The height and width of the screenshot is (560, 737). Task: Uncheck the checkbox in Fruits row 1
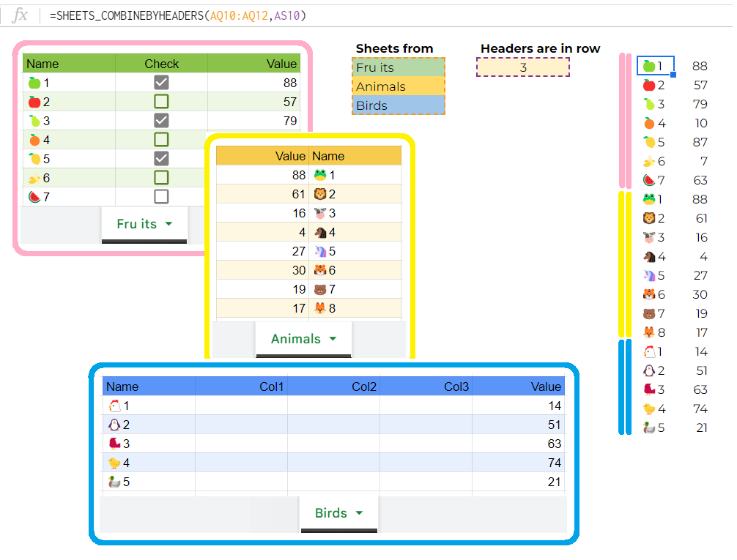[x=161, y=83]
